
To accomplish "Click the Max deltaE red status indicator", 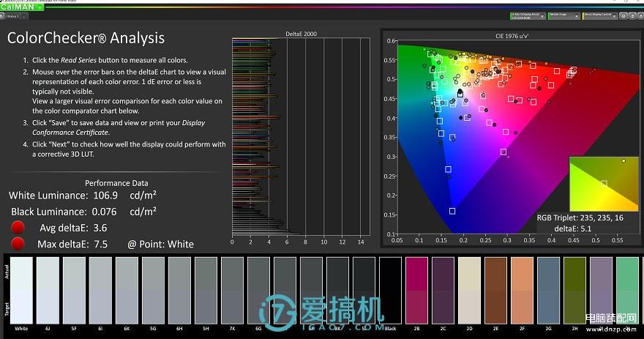I will pos(18,244).
